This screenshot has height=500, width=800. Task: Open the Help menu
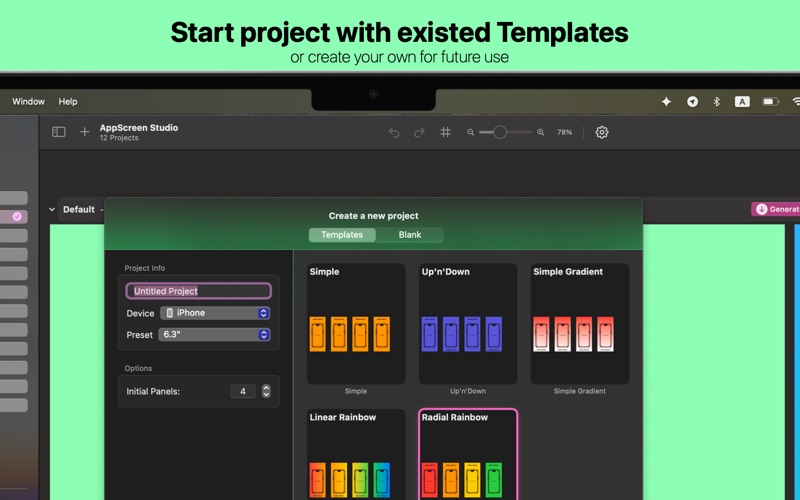68,102
